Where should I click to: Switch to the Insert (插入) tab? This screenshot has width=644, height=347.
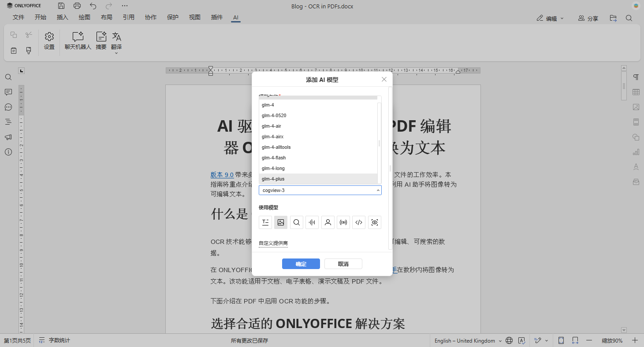click(63, 17)
